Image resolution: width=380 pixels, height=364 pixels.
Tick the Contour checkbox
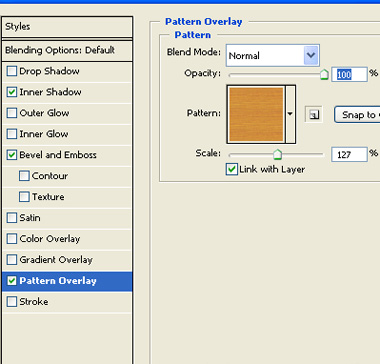24,176
